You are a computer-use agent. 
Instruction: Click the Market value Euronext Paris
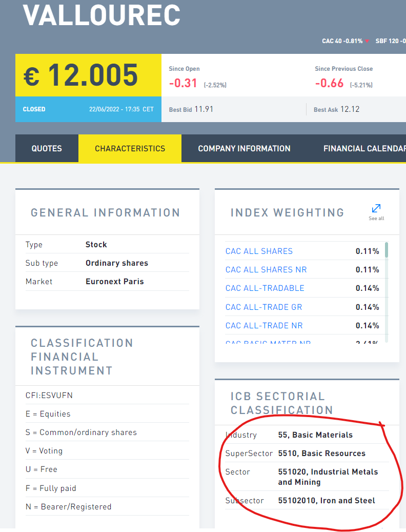point(114,282)
